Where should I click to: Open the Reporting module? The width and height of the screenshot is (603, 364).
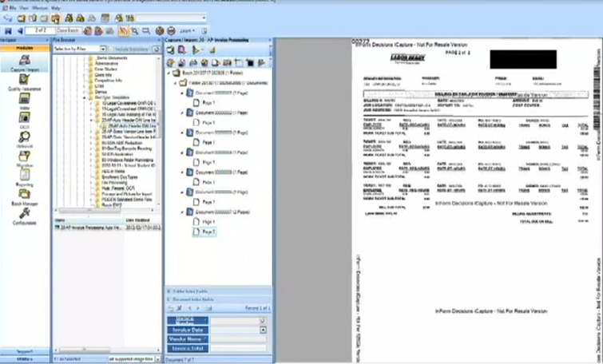[24, 178]
